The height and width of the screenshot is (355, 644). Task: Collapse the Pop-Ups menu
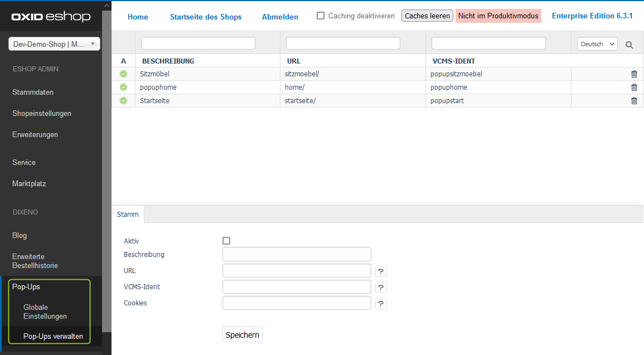click(x=26, y=287)
